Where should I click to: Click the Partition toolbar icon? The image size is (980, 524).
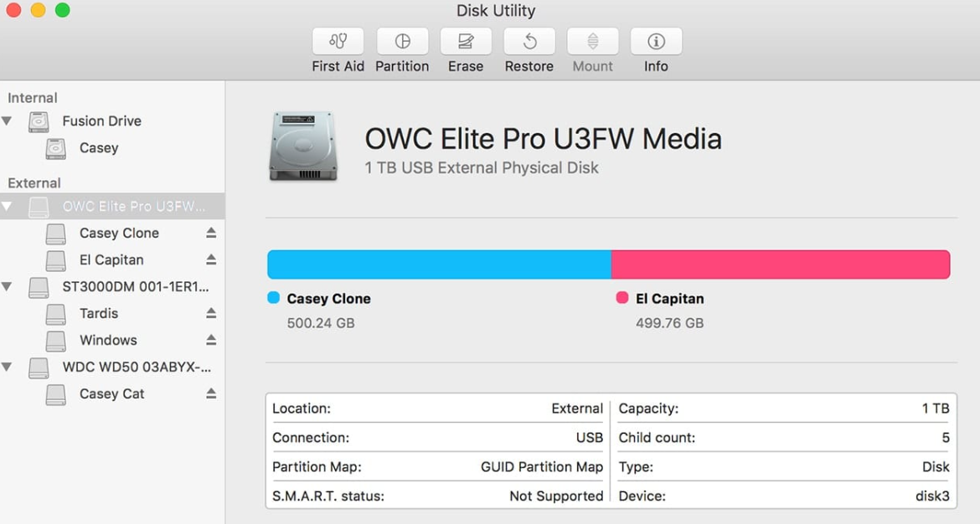(x=402, y=41)
